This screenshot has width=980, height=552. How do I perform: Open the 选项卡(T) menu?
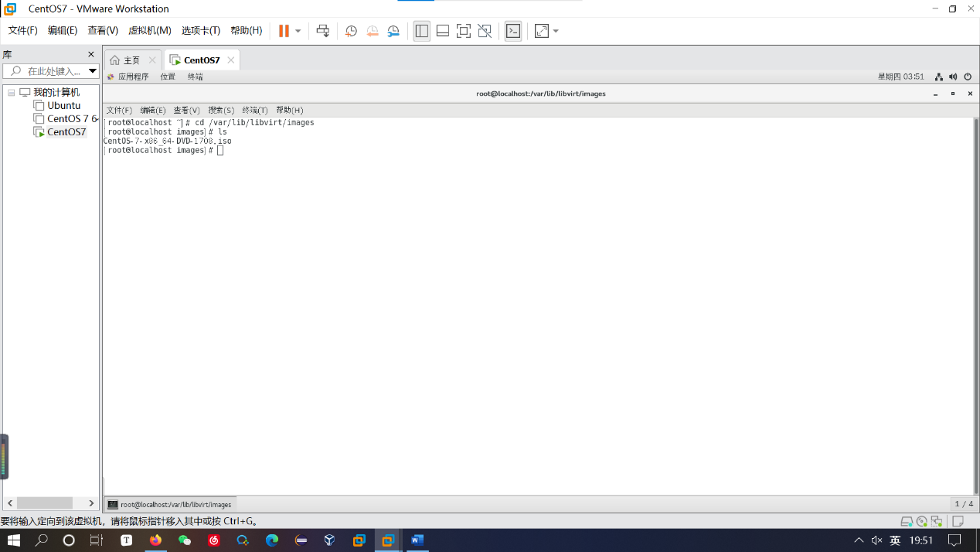pos(201,31)
